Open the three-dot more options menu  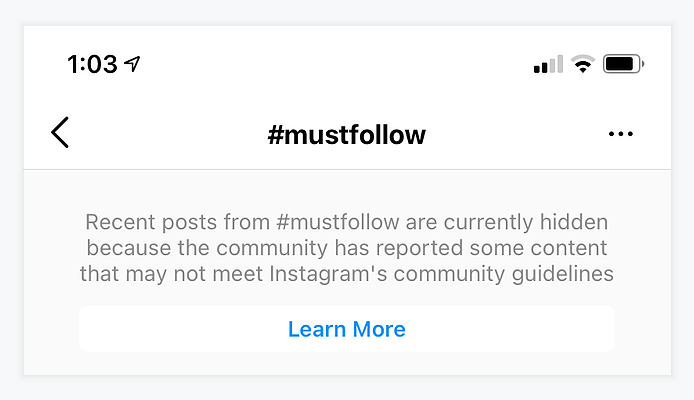click(x=621, y=134)
